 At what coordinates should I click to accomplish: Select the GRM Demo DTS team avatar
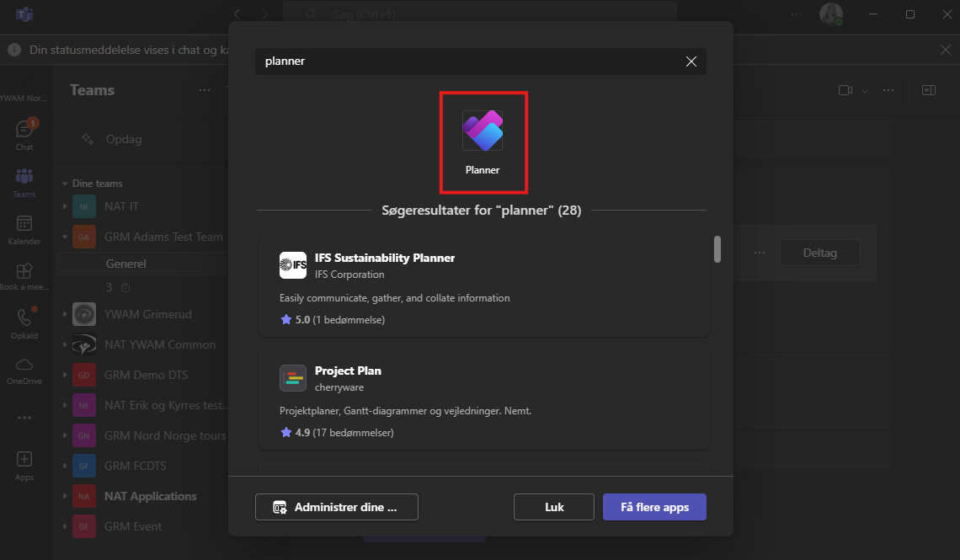tap(84, 375)
